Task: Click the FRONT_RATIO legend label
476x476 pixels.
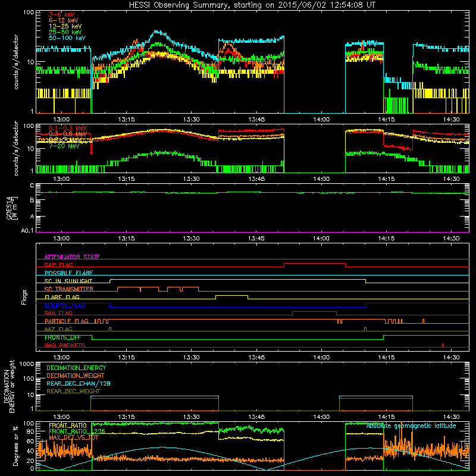Action: pyautogui.click(x=68, y=425)
